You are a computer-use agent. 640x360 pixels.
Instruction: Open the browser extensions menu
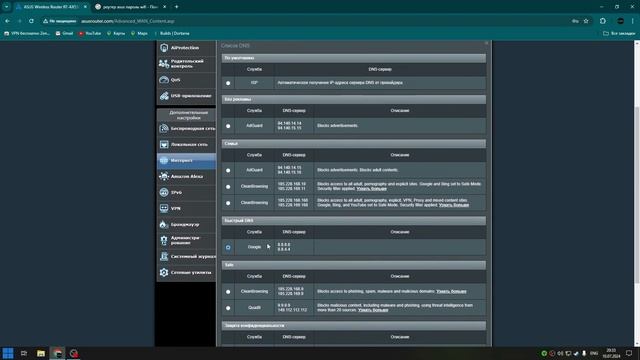click(x=603, y=21)
